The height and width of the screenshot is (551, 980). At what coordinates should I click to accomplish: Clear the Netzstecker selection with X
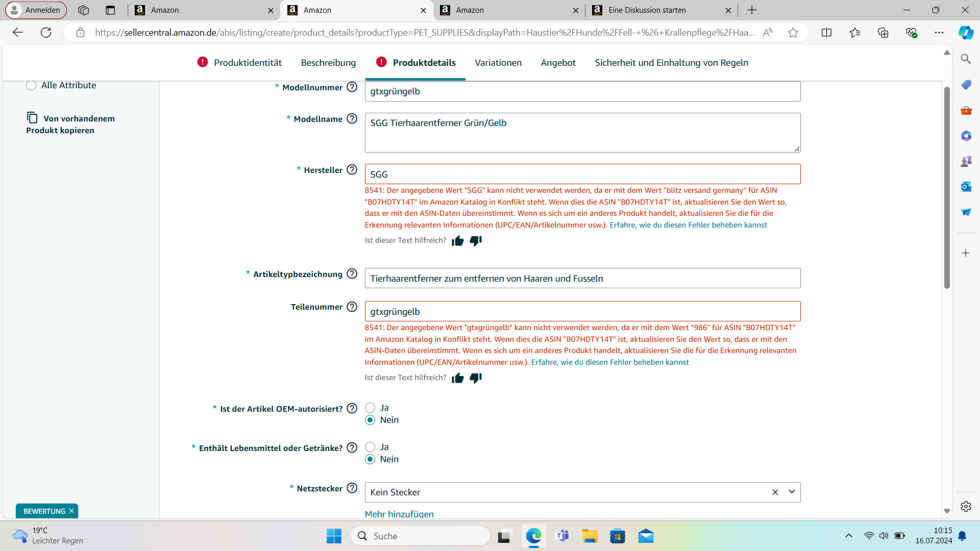pyautogui.click(x=775, y=492)
